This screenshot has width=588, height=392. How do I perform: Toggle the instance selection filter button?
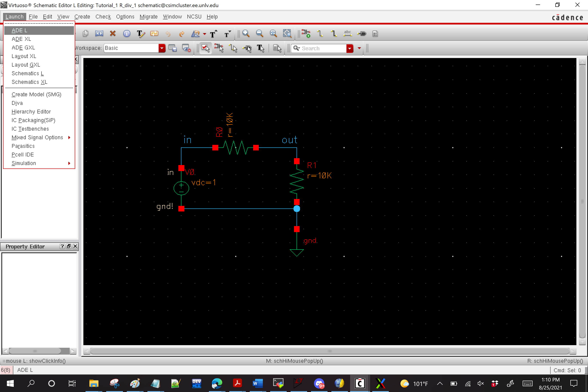[219, 48]
